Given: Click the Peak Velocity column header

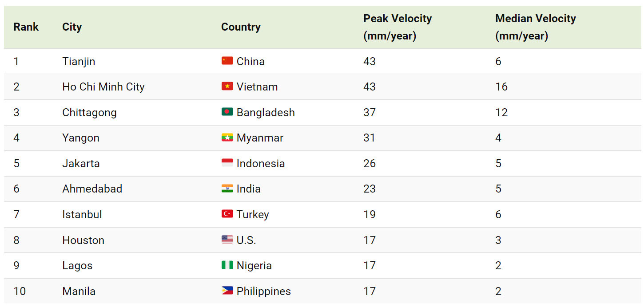Looking at the screenshot, I should click(398, 27).
